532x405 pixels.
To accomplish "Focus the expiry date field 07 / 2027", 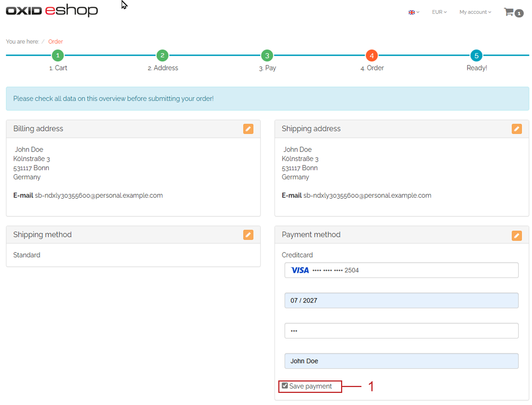I will (x=401, y=300).
